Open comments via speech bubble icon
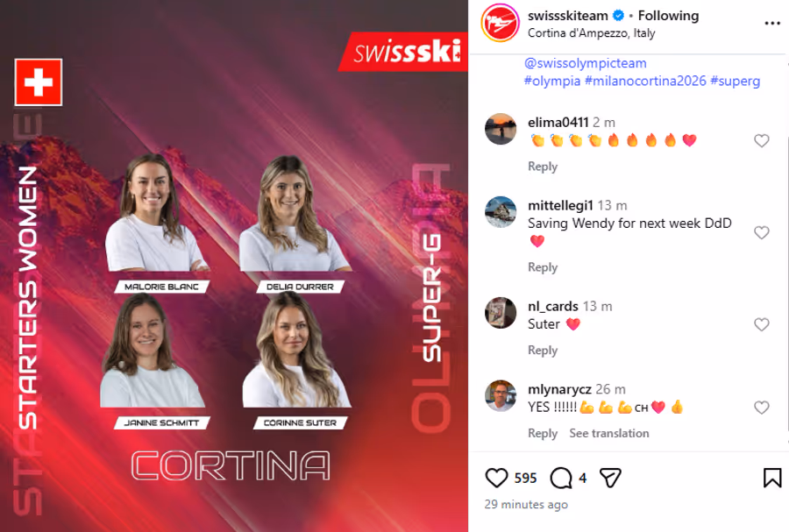Viewport: 789px width, 532px height. pos(560,478)
